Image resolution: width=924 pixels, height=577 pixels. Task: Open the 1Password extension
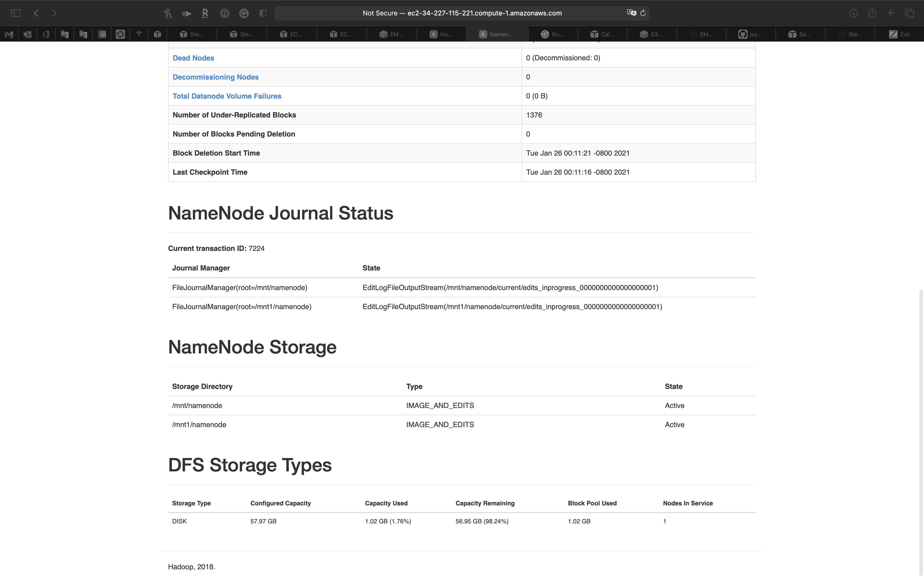225,13
